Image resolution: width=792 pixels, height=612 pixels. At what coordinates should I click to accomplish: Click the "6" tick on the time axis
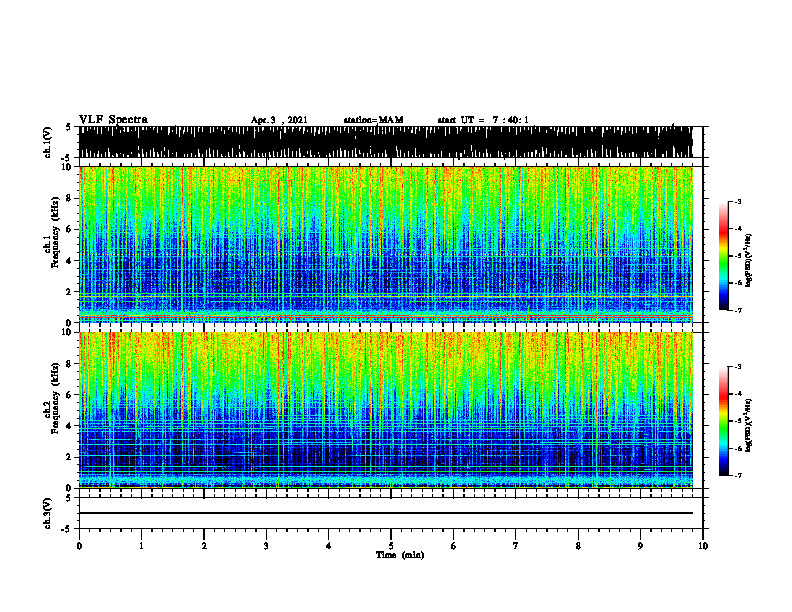pyautogui.click(x=454, y=546)
